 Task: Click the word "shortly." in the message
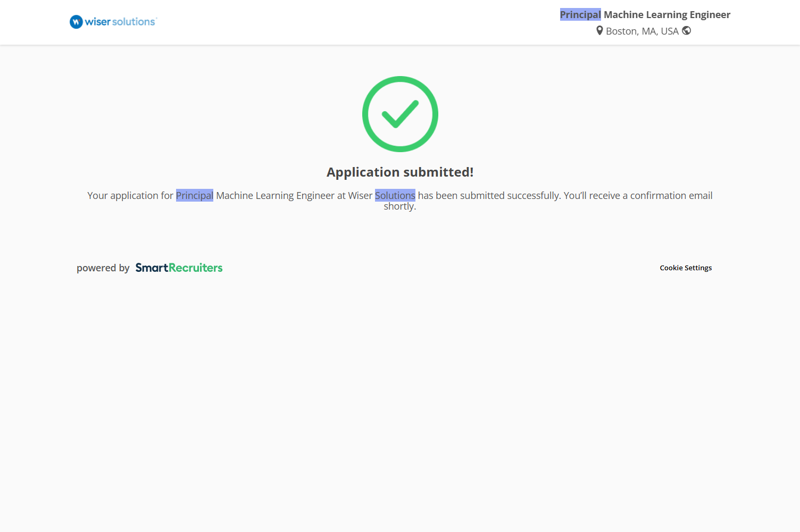coord(400,206)
